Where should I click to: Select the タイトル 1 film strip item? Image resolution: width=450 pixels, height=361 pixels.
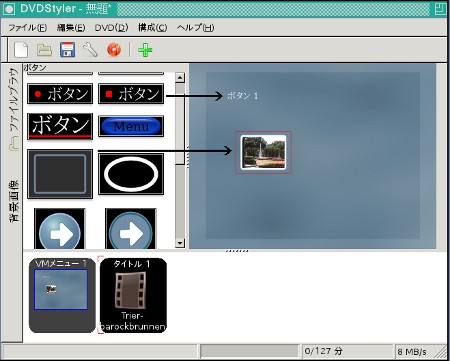133,295
